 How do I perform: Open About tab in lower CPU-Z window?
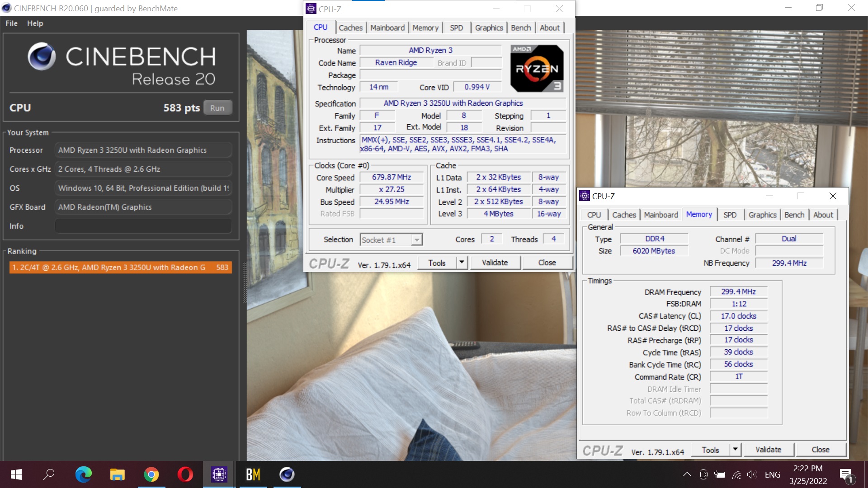click(823, 215)
